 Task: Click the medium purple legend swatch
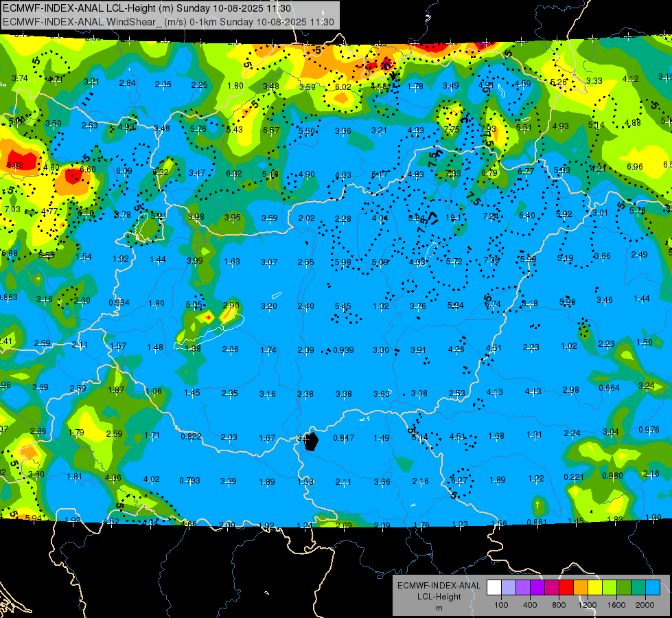pyautogui.click(x=523, y=588)
